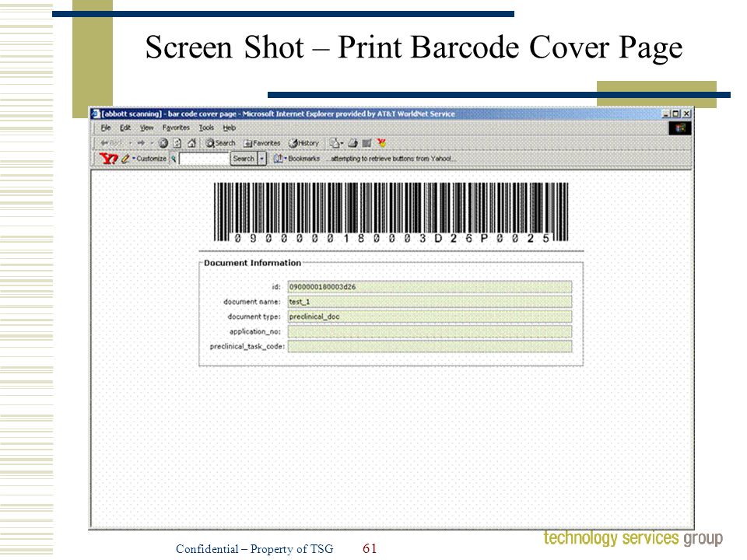Open the Yahoo Bookmarks dropdown
Image resolution: width=747 pixels, height=560 pixels.
pyautogui.click(x=296, y=158)
